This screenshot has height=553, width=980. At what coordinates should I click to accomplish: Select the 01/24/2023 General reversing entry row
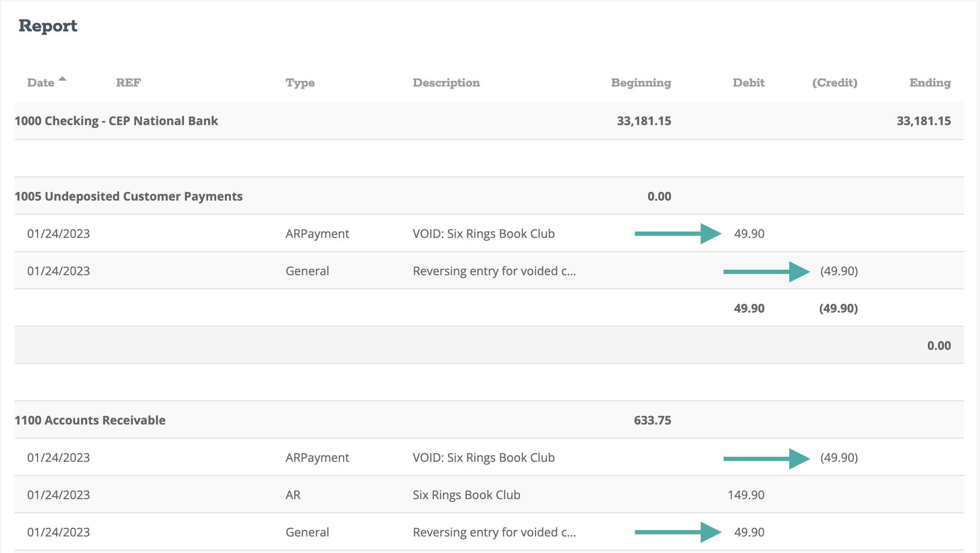(x=494, y=271)
